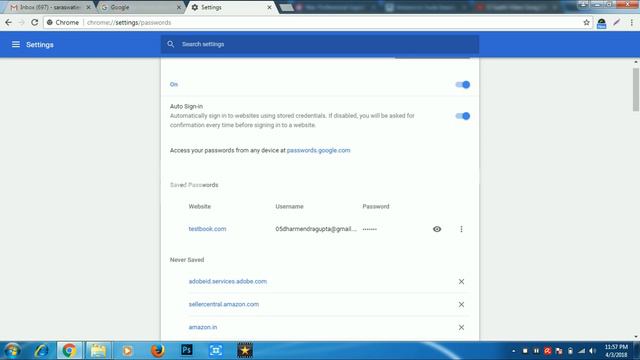The width and height of the screenshot is (640, 360).
Task: Go forward using browser forward arrow
Action: (21, 22)
